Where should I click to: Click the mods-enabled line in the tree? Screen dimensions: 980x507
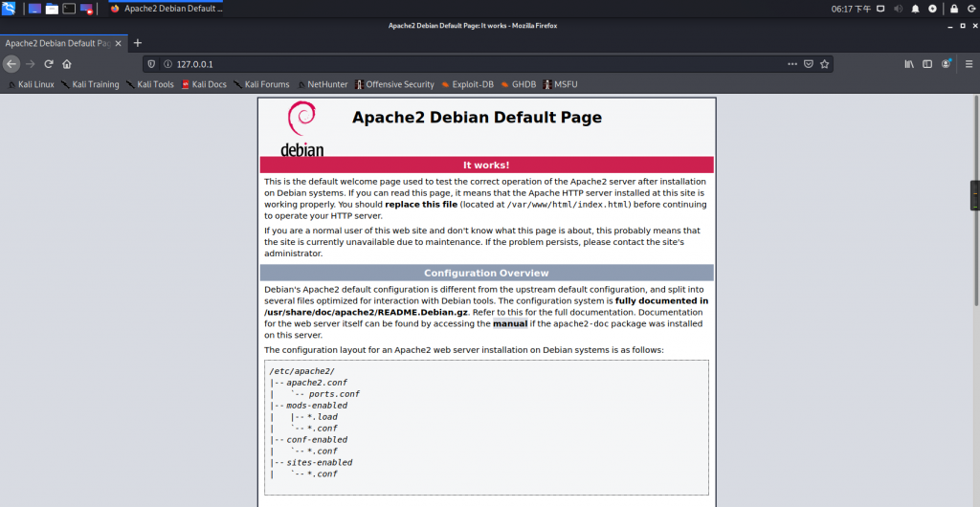tap(317, 406)
